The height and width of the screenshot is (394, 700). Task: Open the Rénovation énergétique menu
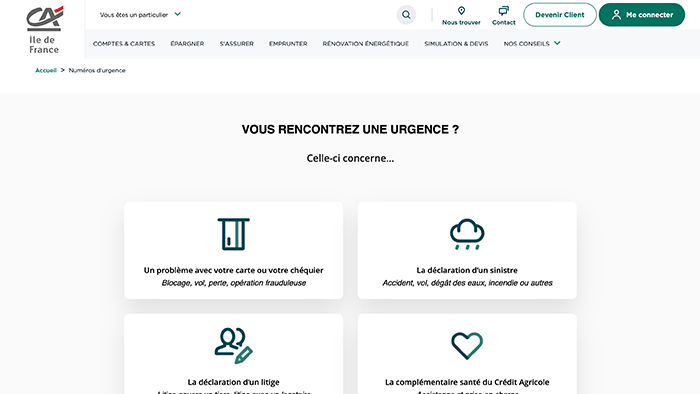coord(366,44)
